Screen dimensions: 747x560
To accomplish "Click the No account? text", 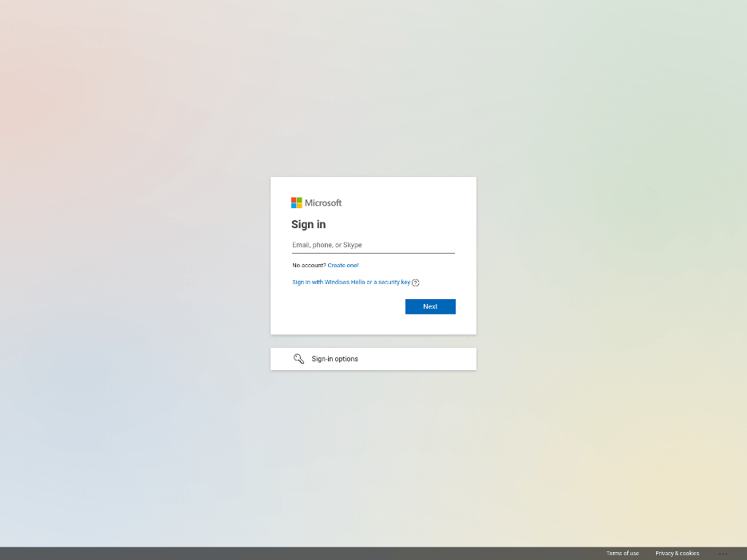I will [309, 265].
